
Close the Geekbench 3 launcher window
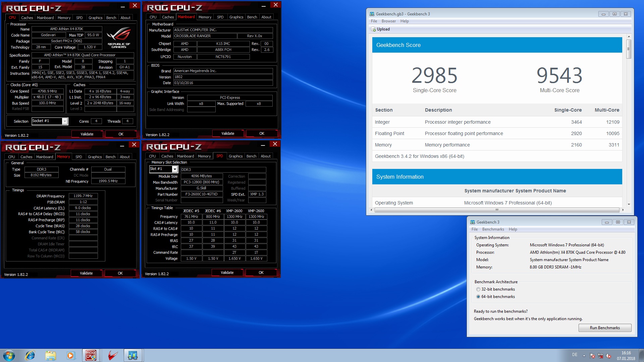coord(629,222)
